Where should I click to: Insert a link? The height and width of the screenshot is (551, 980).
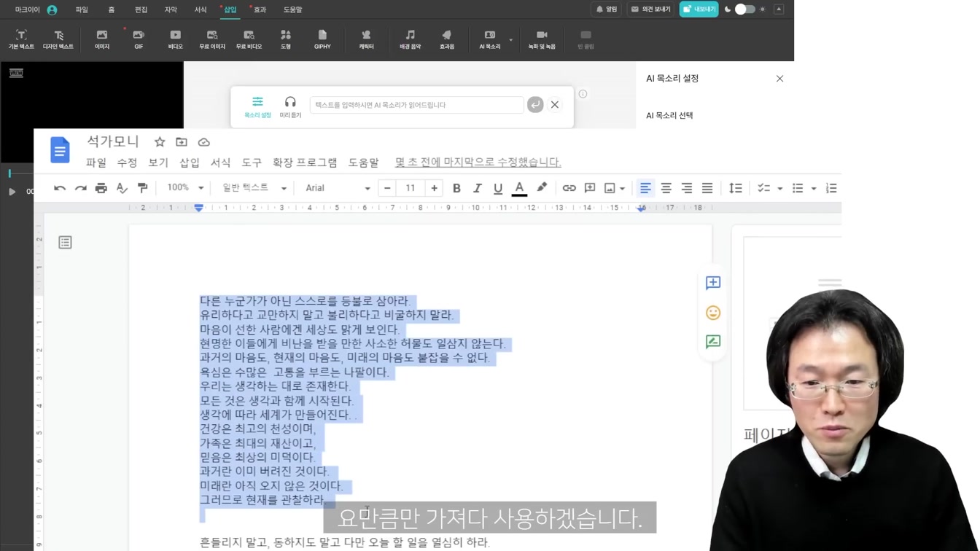[569, 188]
